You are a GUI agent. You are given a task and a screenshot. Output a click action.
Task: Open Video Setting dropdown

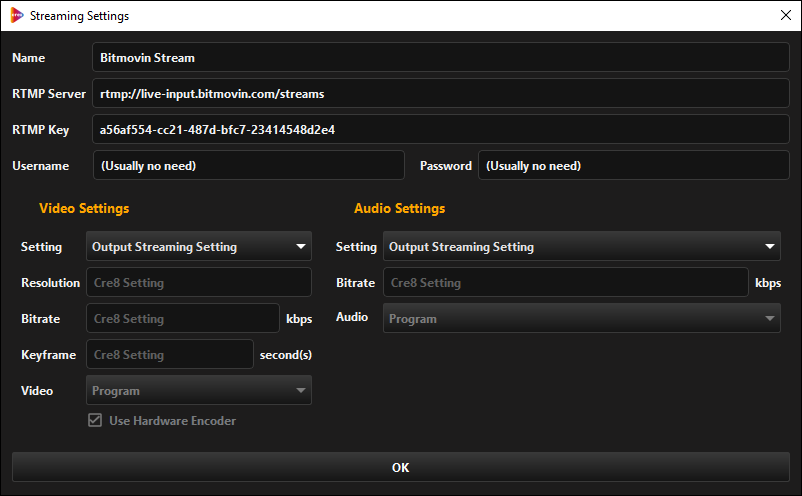[198, 246]
